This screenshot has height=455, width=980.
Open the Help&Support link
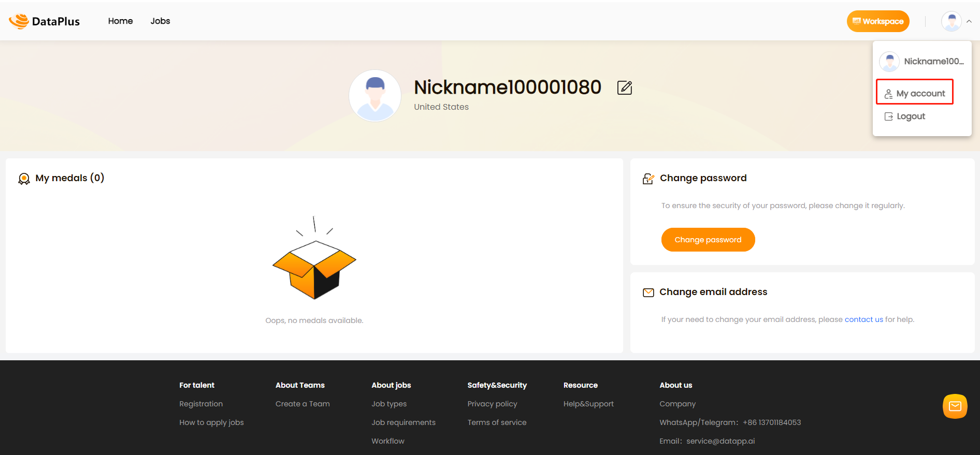tap(588, 404)
